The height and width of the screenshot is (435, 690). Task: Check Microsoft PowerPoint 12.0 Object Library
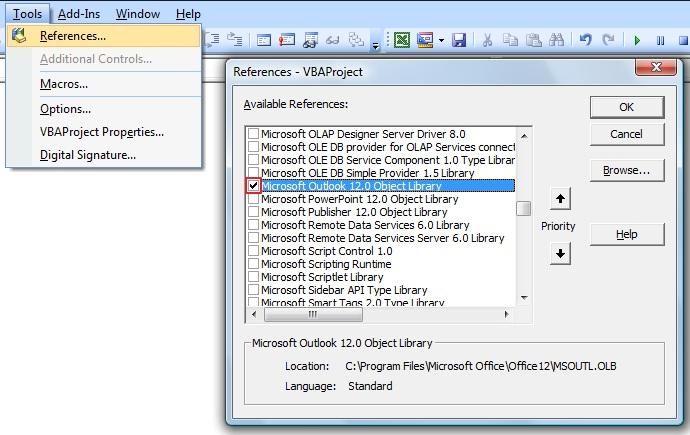pyautogui.click(x=253, y=199)
